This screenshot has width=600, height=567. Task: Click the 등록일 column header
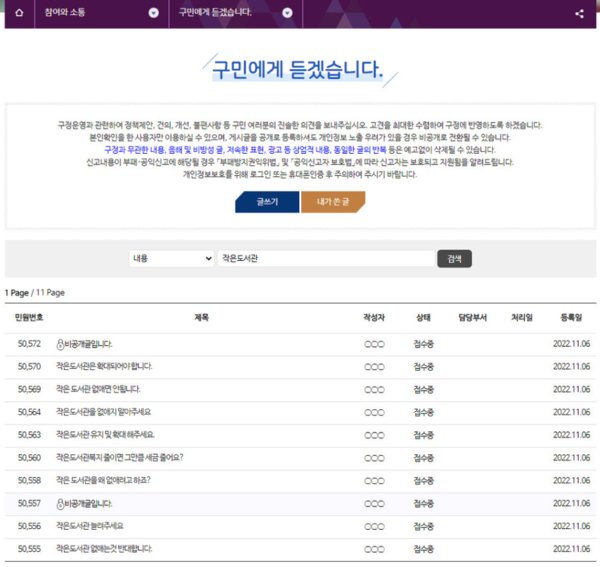[x=571, y=317]
